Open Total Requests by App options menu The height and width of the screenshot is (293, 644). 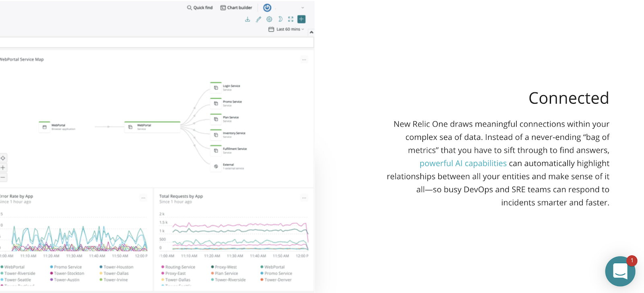click(x=304, y=198)
